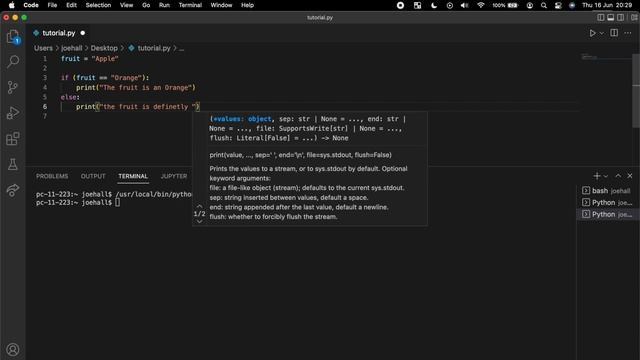
Task: Open the editor's More Actions menu
Action: (628, 33)
